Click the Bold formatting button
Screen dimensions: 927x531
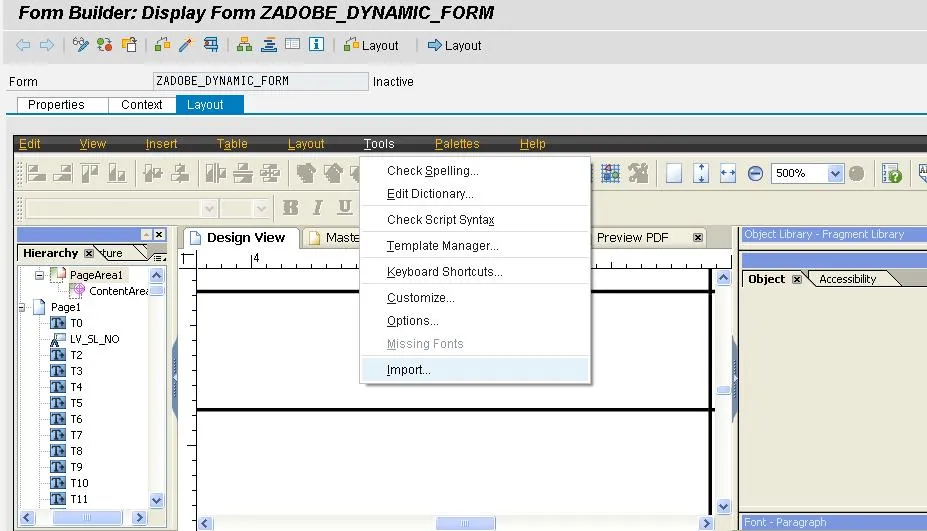pyautogui.click(x=290, y=207)
